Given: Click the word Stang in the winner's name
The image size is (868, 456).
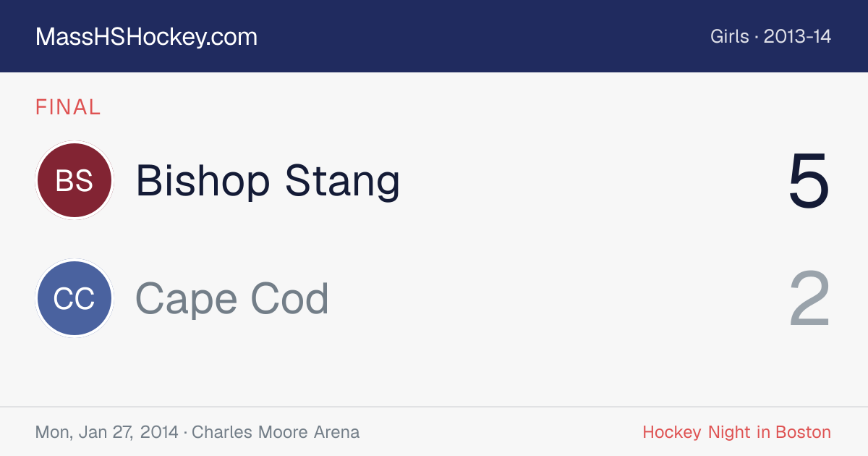Looking at the screenshot, I should 342,181.
